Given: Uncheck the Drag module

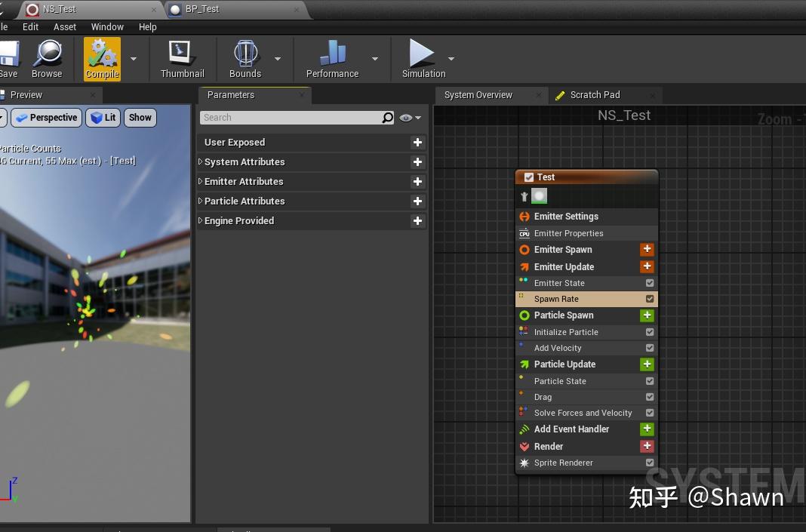Looking at the screenshot, I should coord(650,396).
